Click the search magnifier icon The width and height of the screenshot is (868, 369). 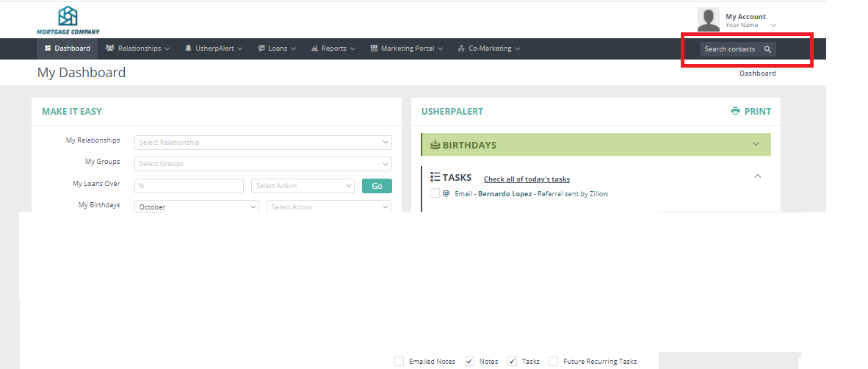pos(767,49)
